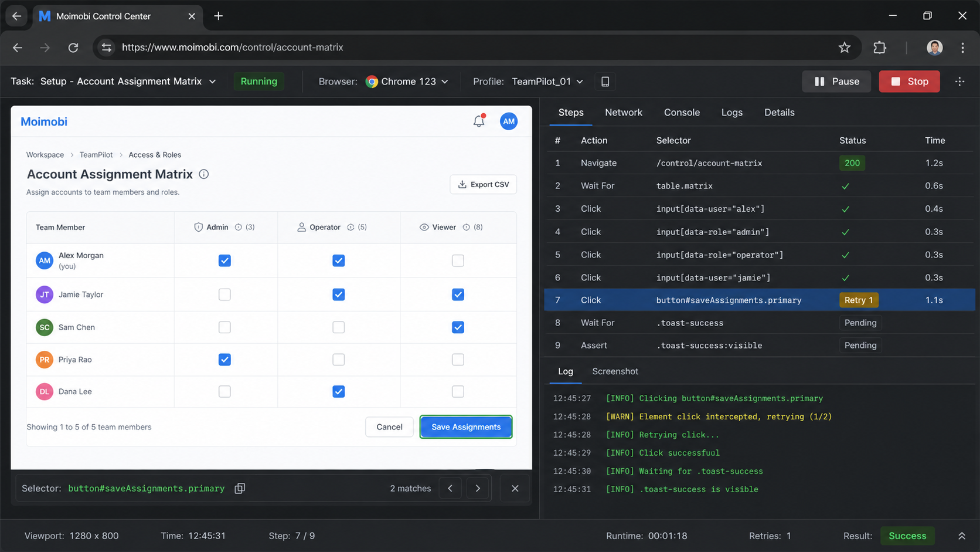Image resolution: width=980 pixels, height=552 pixels.
Task: Open the Screenshot sub-tab
Action: point(615,371)
